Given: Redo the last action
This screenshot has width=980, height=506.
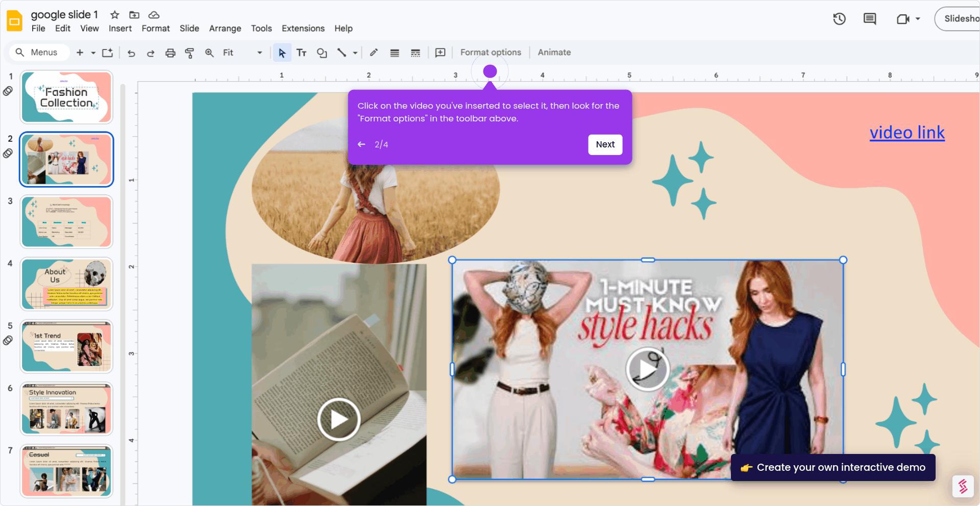Looking at the screenshot, I should coord(151,53).
